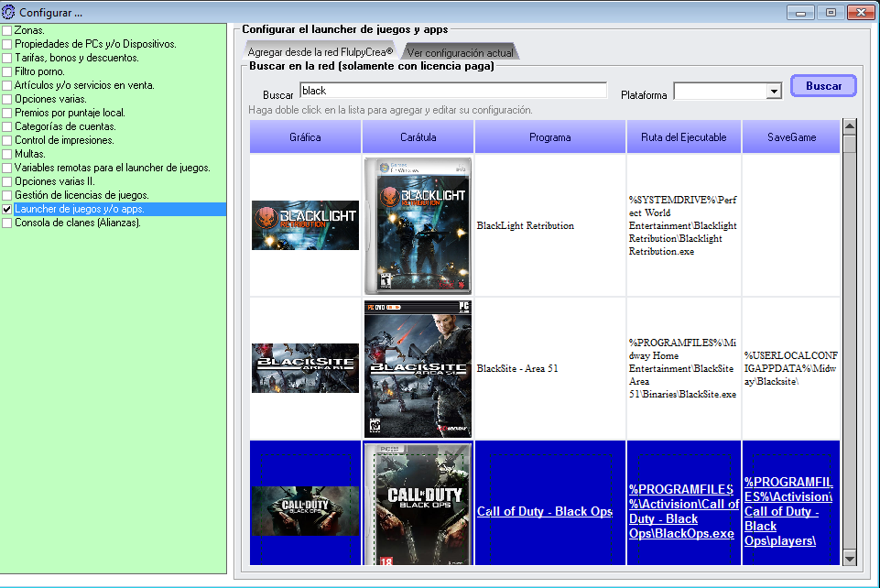Click the results list scroll up arrow

850,126
